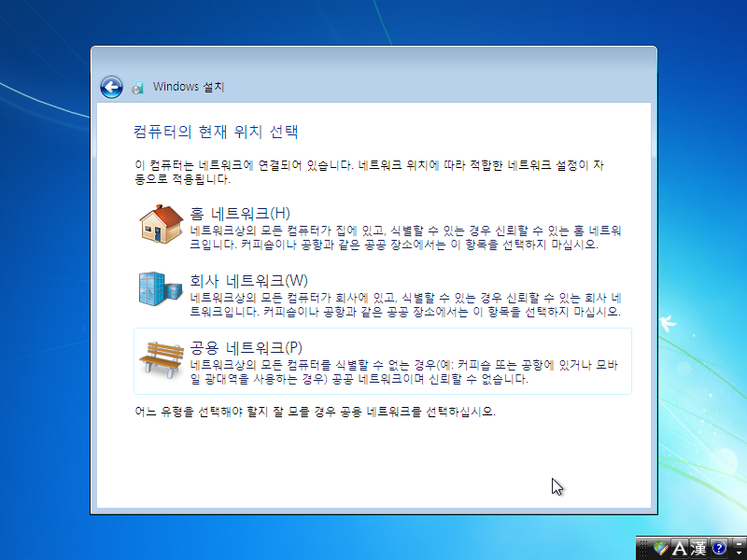This screenshot has width=747, height=560.
Task: Click the hint '어느 유형을 선택해야 할지' text
Action: 315,412
